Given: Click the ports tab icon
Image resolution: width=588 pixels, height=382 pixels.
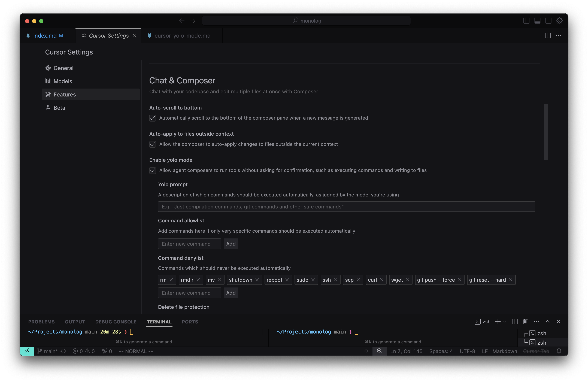Looking at the screenshot, I should click(190, 321).
